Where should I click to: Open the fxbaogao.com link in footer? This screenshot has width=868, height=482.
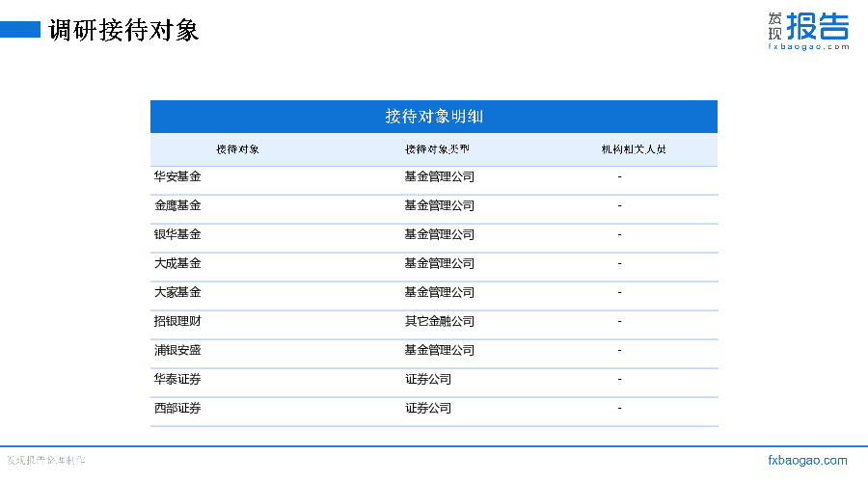(x=807, y=461)
